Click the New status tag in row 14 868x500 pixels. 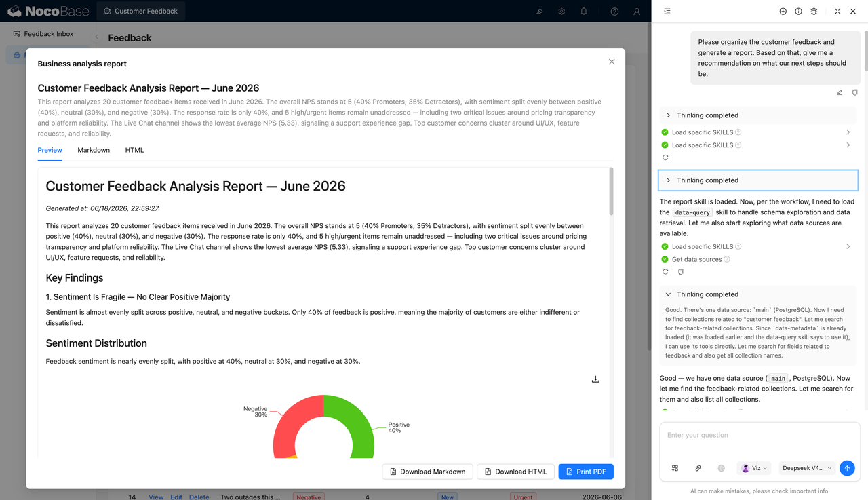click(448, 497)
